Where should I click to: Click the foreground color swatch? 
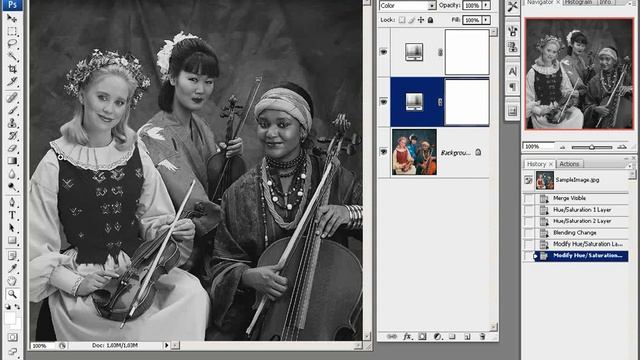click(x=10, y=319)
